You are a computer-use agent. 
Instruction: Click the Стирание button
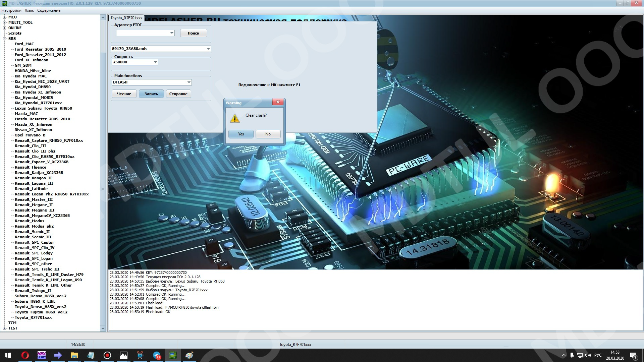(x=178, y=94)
